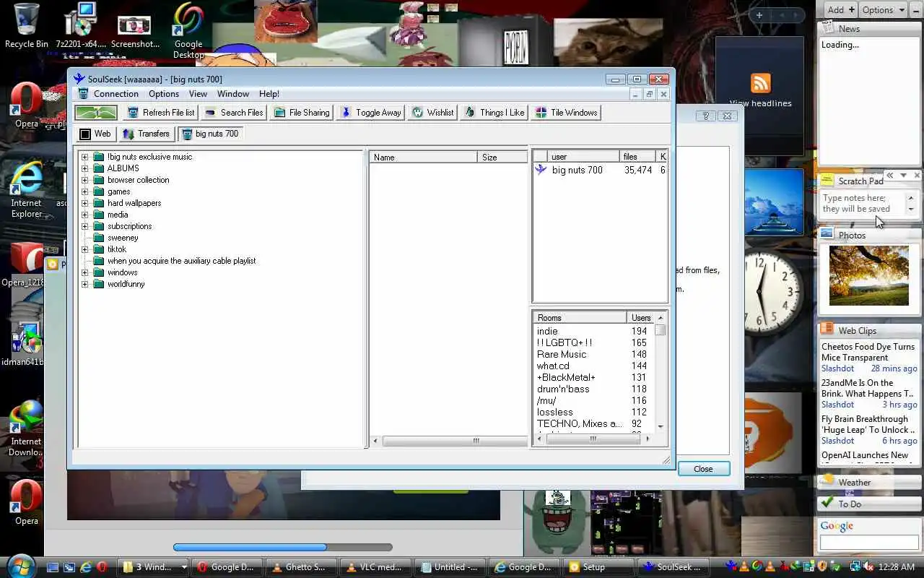Open Search Files in the SoulSeek toolbar
This screenshot has height=578, width=924.
coord(234,113)
